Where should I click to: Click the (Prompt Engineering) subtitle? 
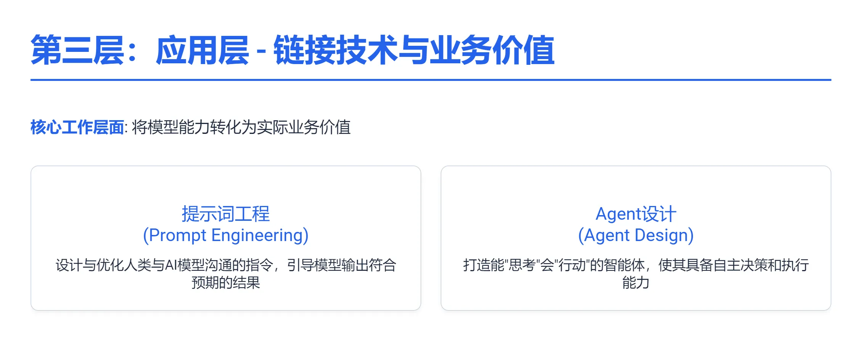pyautogui.click(x=226, y=235)
